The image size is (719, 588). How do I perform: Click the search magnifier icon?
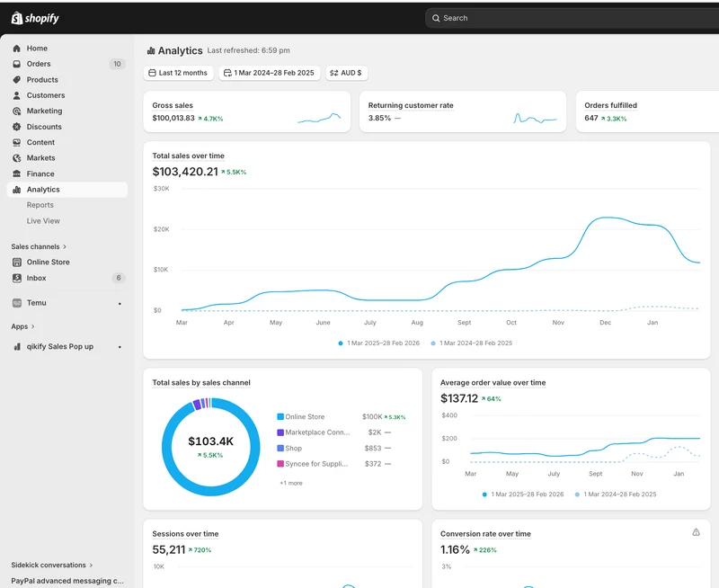pos(436,18)
